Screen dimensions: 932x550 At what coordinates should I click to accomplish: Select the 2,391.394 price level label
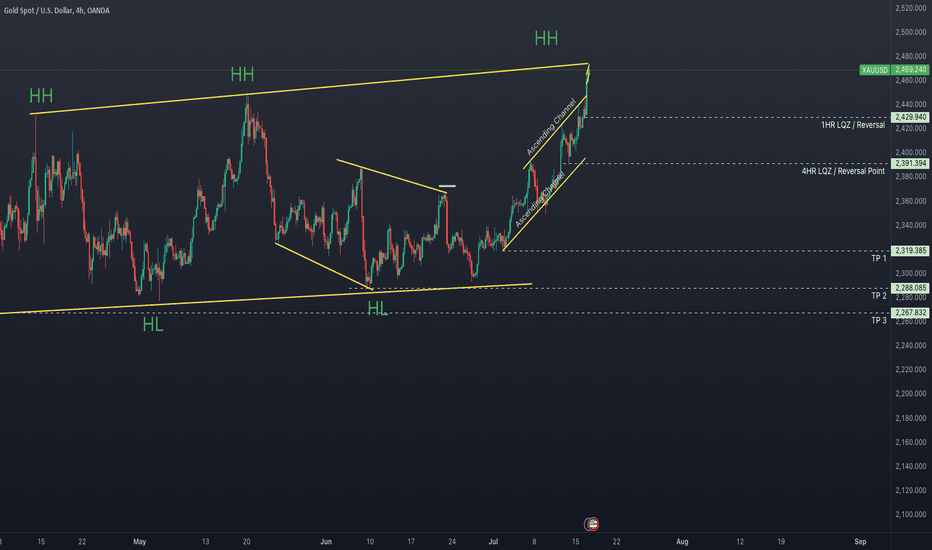pyautogui.click(x=909, y=164)
